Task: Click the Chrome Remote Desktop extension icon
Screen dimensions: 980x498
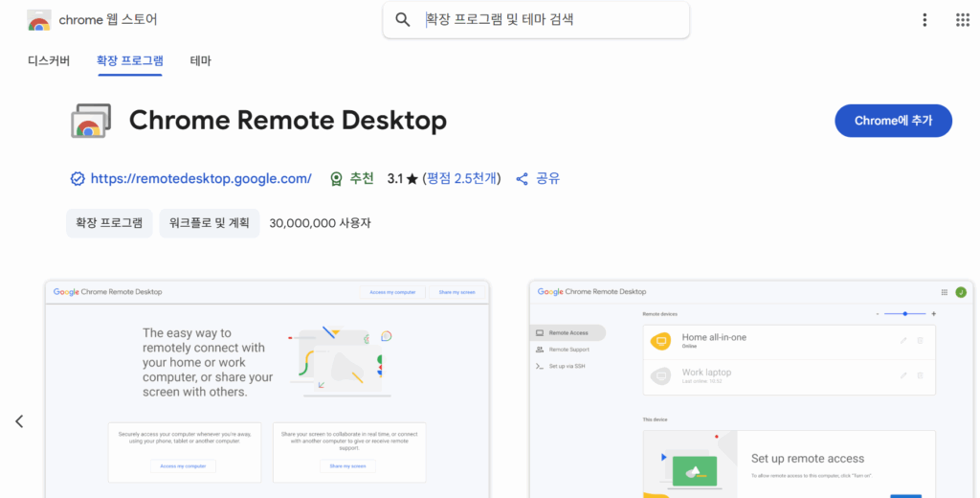Action: [91, 121]
